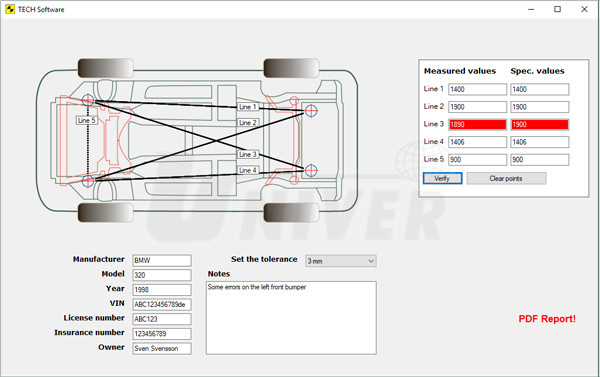Focus the Manufacturer field containing BMW

point(161,261)
